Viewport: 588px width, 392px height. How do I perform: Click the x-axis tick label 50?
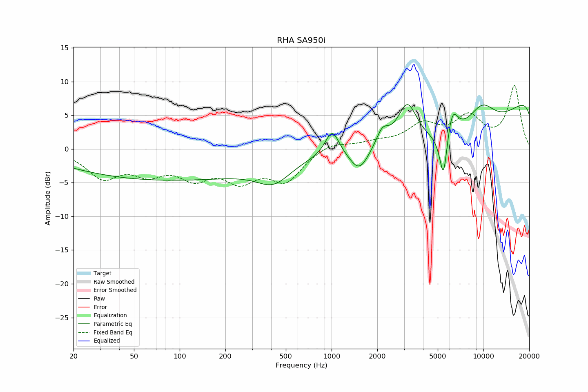pyautogui.click(x=134, y=356)
